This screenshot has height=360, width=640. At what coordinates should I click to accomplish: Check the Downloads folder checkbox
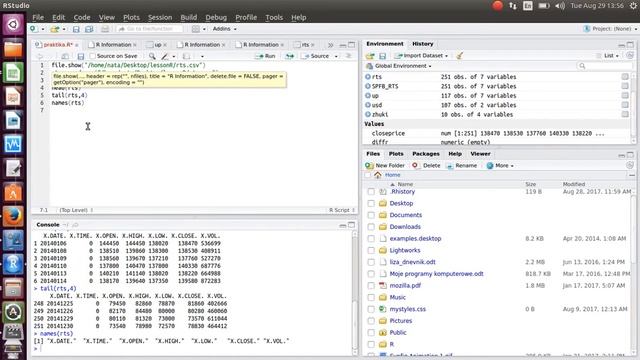[371, 227]
